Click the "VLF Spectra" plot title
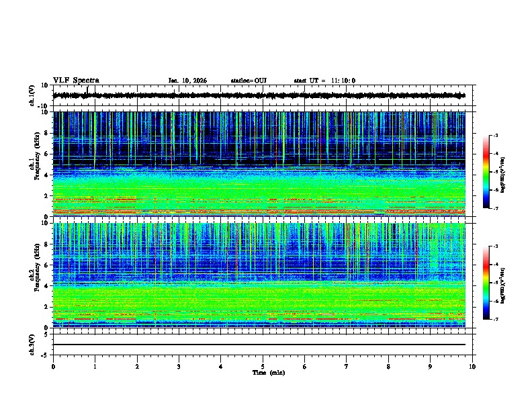This screenshot has height=411, width=532. pyautogui.click(x=76, y=81)
